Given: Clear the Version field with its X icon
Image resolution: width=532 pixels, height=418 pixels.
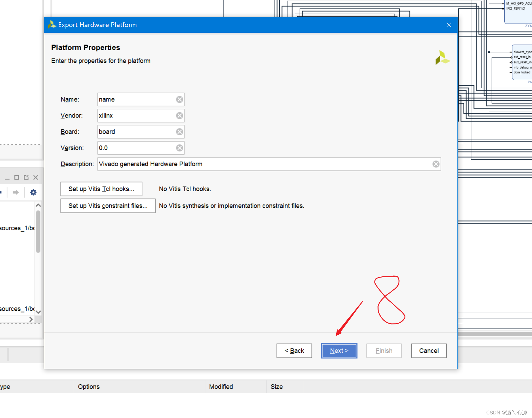Looking at the screenshot, I should tap(180, 148).
